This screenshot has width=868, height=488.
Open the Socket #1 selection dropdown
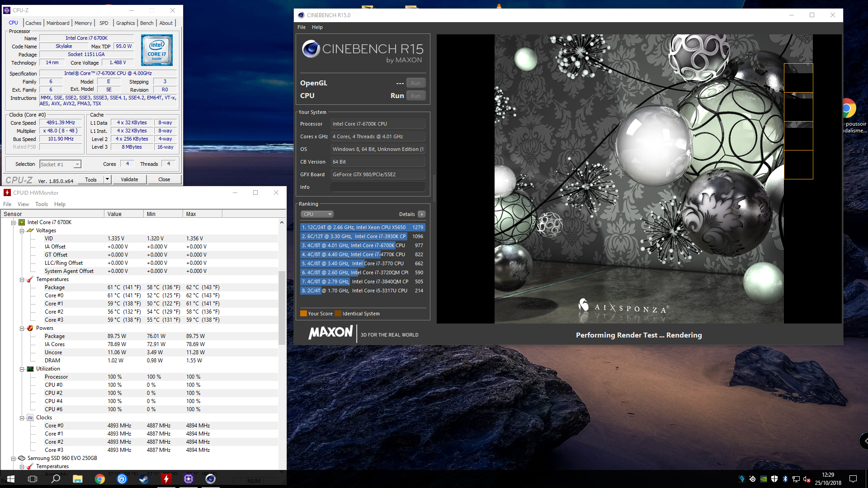tap(60, 164)
